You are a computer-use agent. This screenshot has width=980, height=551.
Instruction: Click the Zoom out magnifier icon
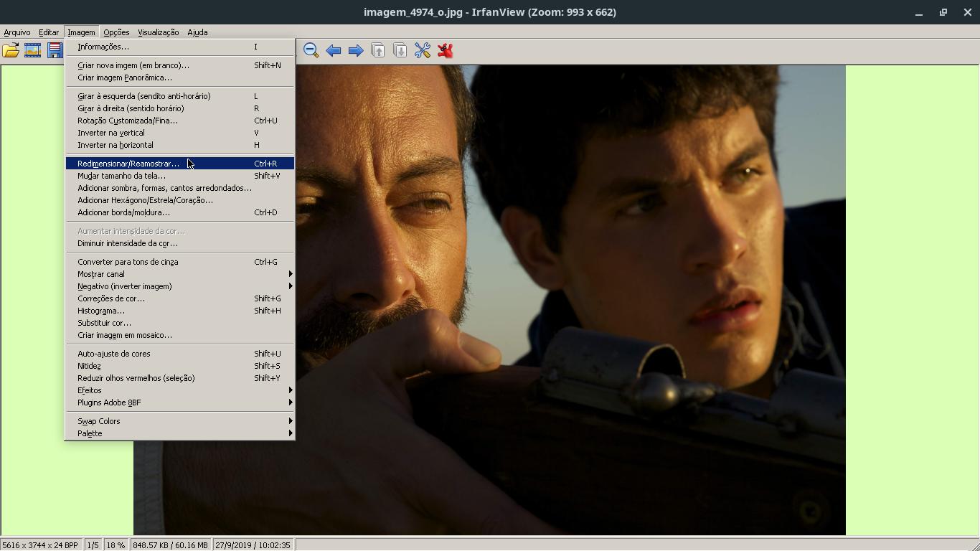pos(311,50)
